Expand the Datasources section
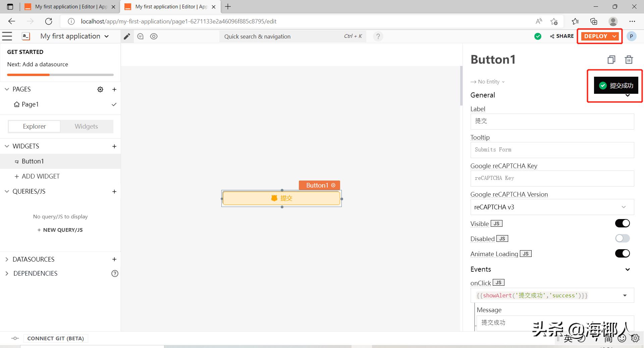This screenshot has height=348, width=644. tap(7, 259)
